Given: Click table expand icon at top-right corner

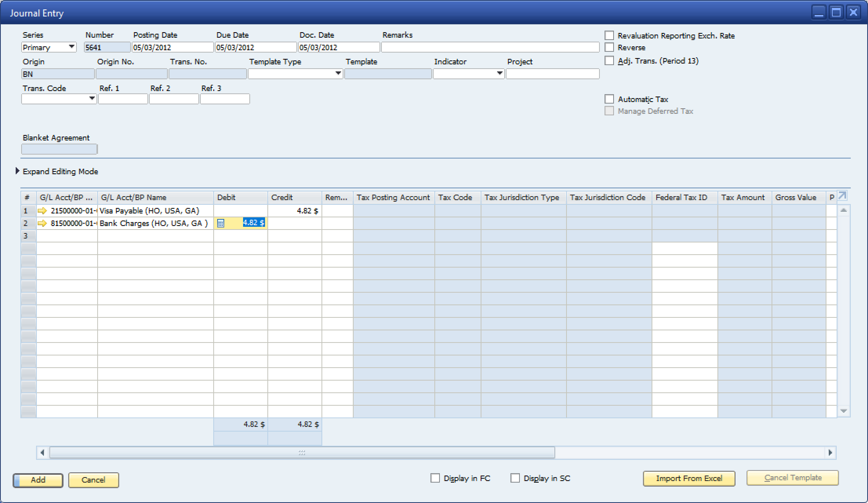Looking at the screenshot, I should (842, 196).
